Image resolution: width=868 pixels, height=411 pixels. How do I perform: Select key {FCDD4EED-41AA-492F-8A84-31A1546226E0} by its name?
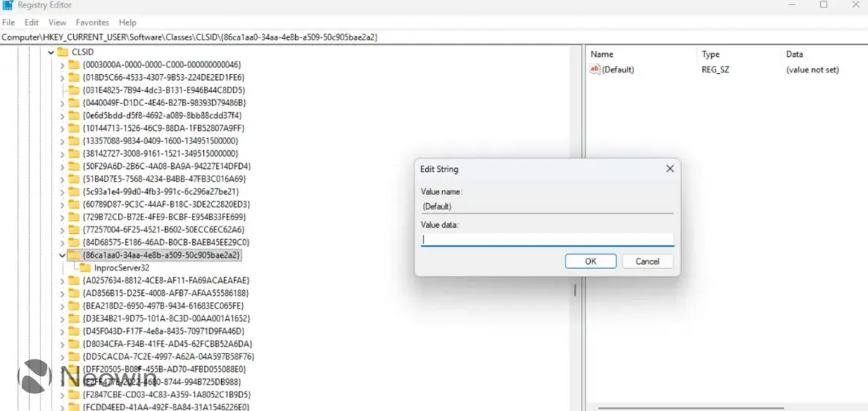click(166, 408)
